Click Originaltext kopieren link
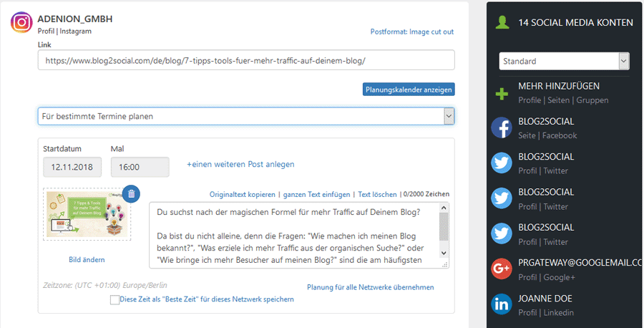The image size is (644, 328). (243, 194)
